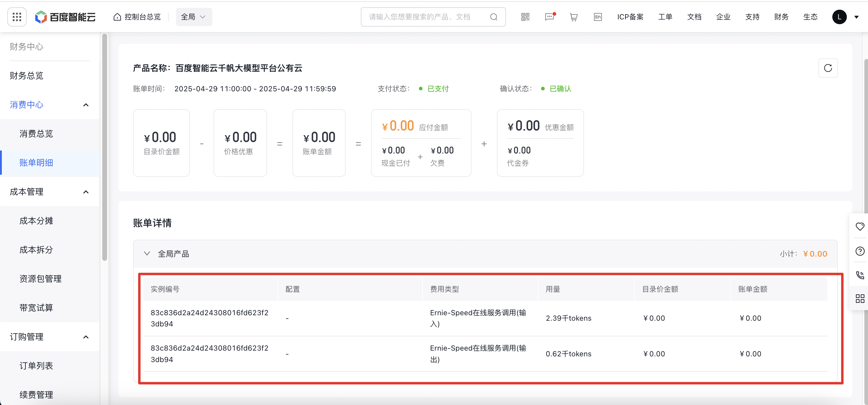Image resolution: width=868 pixels, height=405 pixels.
Task: Click the refresh icon button
Action: click(828, 68)
